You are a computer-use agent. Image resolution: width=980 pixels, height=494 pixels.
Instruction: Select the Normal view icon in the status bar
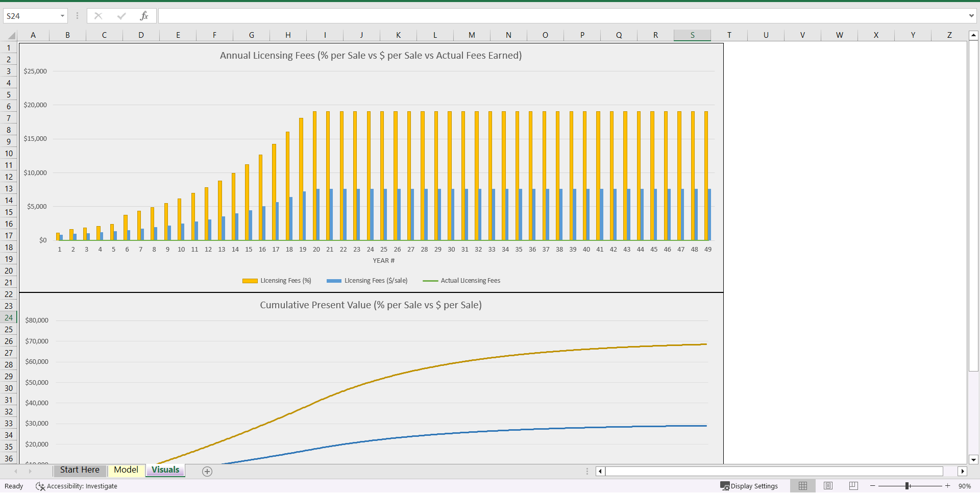[803, 486]
